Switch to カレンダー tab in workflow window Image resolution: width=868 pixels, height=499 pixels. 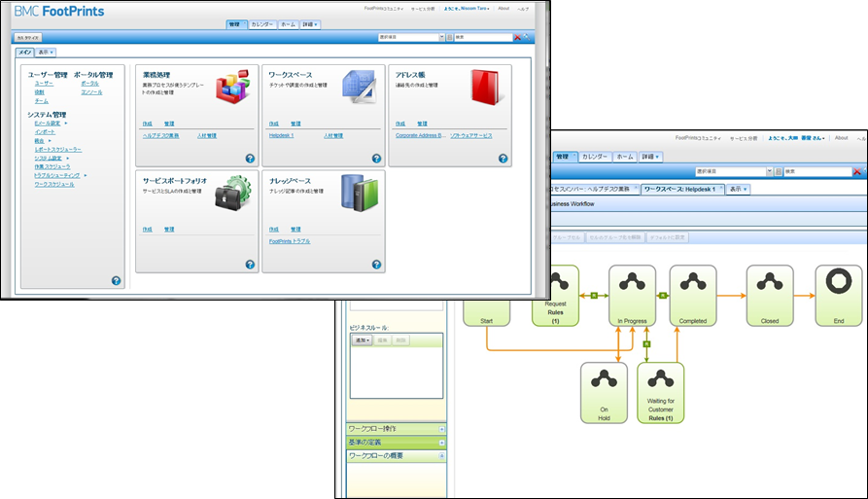click(x=595, y=157)
